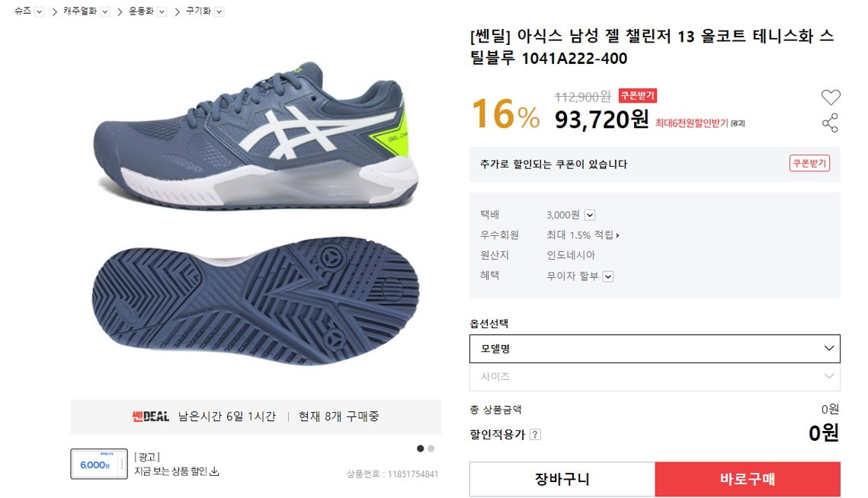868x498 pixels.
Task: Open the share icon below the heart
Action: 830,123
